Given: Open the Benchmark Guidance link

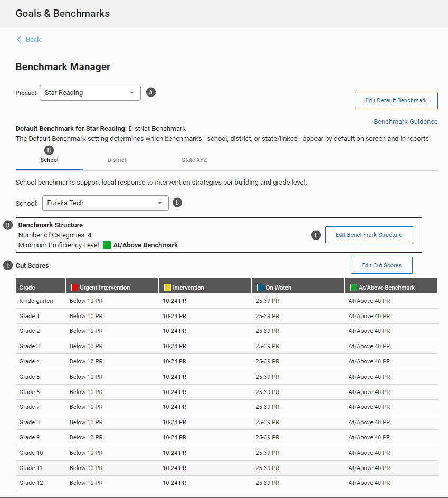Looking at the screenshot, I should point(405,122).
